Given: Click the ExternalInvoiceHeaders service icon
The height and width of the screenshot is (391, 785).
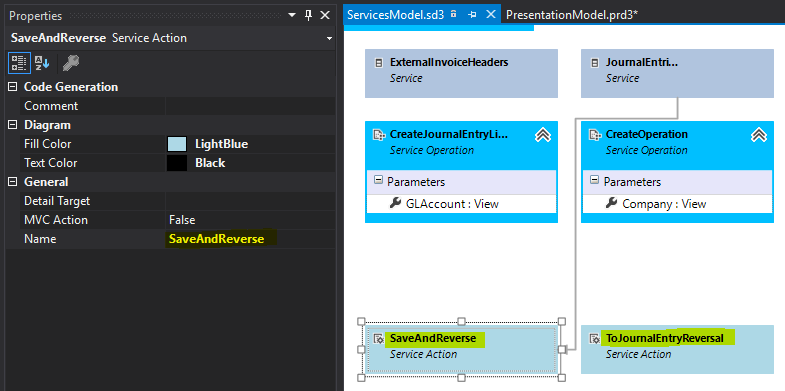Looking at the screenshot, I should coord(379,63).
